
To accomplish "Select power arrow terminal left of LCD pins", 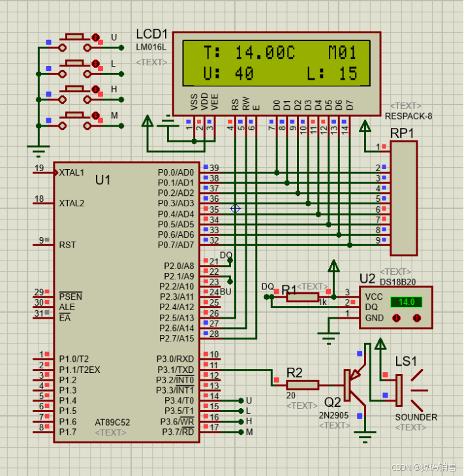I will click(x=147, y=121).
